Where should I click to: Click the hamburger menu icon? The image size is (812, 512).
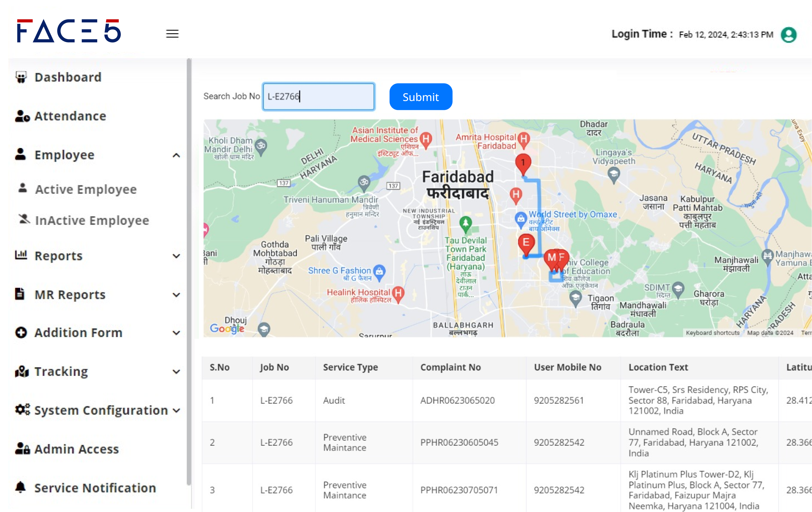(172, 34)
